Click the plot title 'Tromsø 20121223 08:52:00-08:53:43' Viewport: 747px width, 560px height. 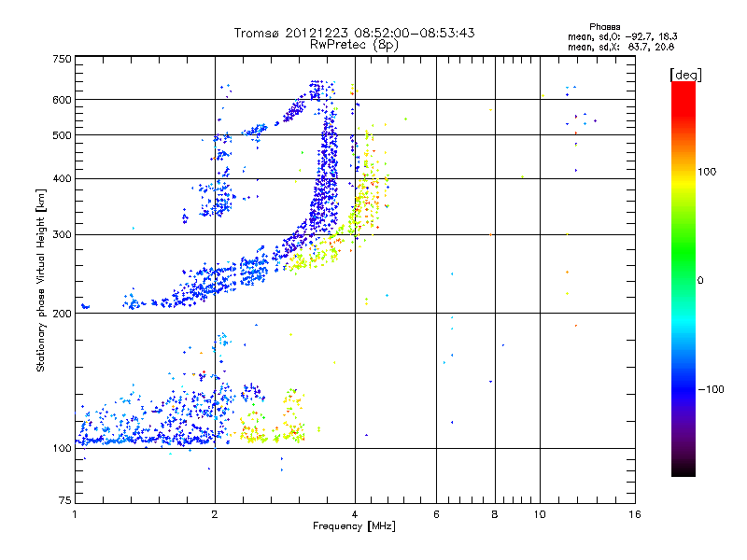tap(354, 33)
